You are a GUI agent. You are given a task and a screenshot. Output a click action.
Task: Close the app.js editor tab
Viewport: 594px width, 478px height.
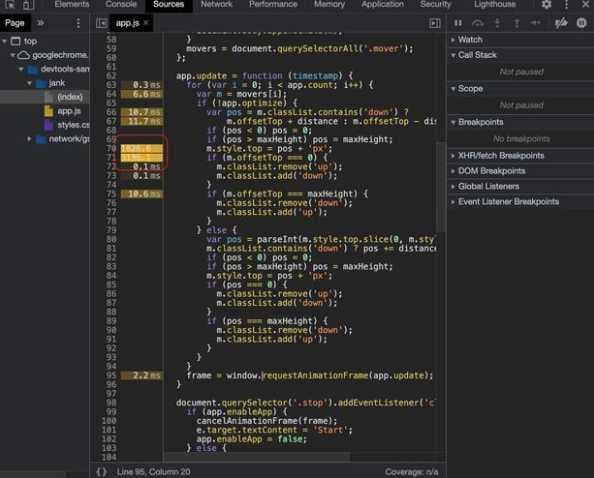click(146, 23)
